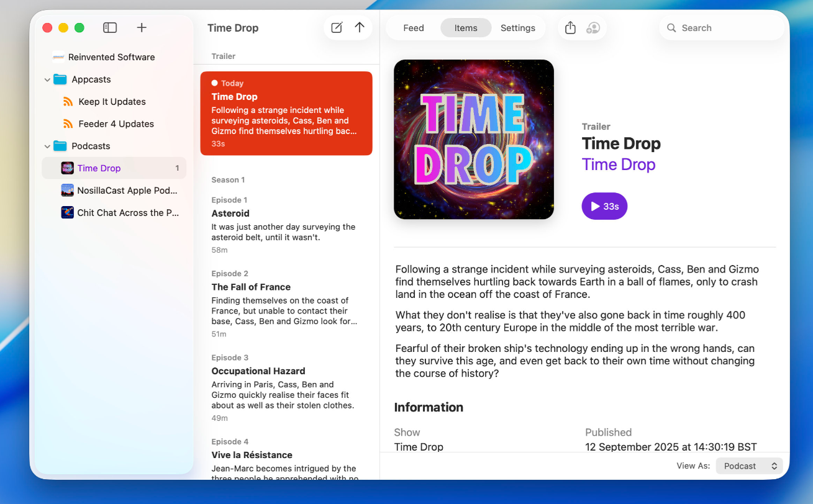This screenshot has height=504, width=813.
Task: Play the 33s trailer button
Action: point(604,206)
